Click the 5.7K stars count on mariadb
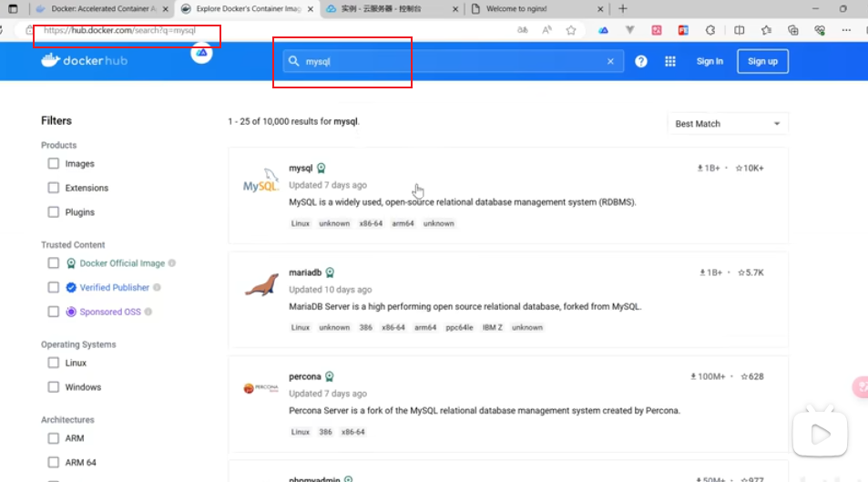This screenshot has width=868, height=482. 751,272
